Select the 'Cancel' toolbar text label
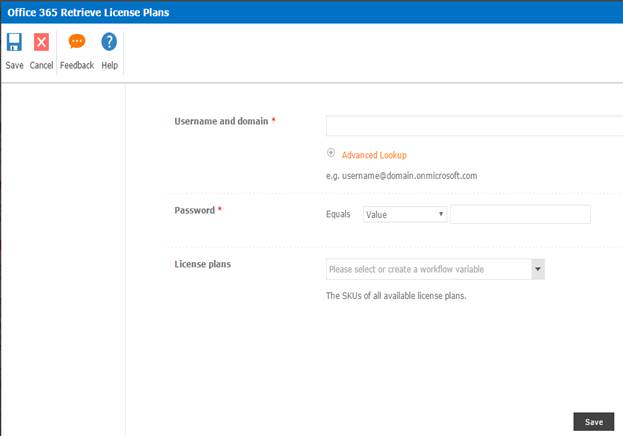This screenshot has width=623, height=436. 41,65
